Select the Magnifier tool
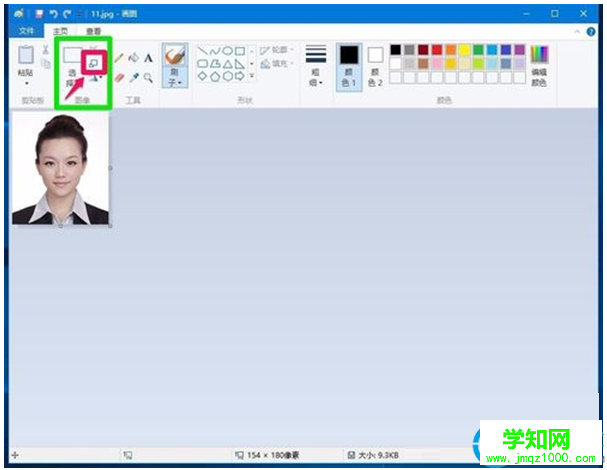This screenshot has width=607, height=470. tap(148, 78)
